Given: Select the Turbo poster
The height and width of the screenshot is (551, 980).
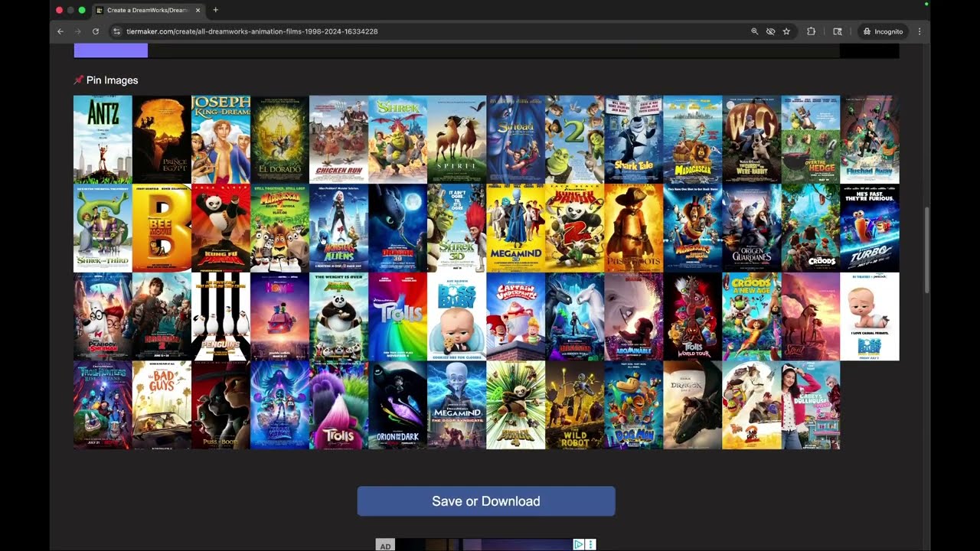Looking at the screenshot, I should click(x=870, y=228).
